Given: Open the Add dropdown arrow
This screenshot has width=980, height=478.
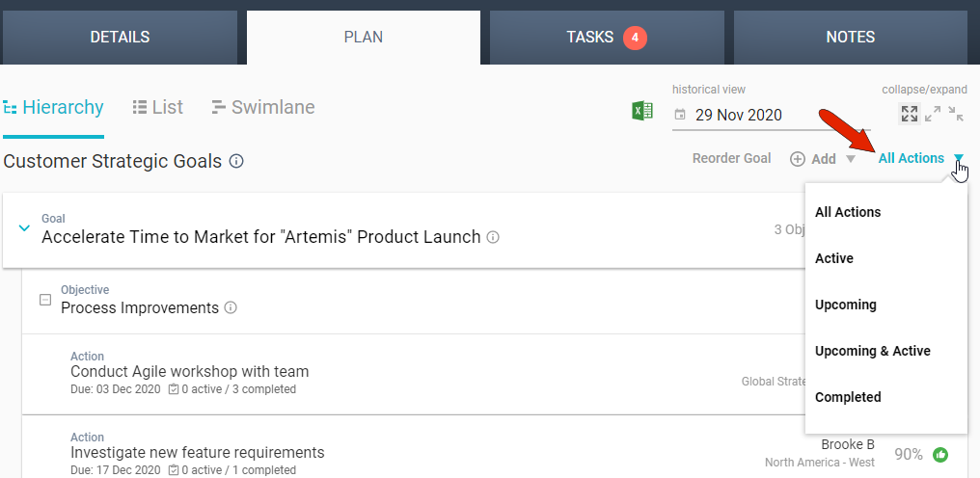Looking at the screenshot, I should pos(850,159).
